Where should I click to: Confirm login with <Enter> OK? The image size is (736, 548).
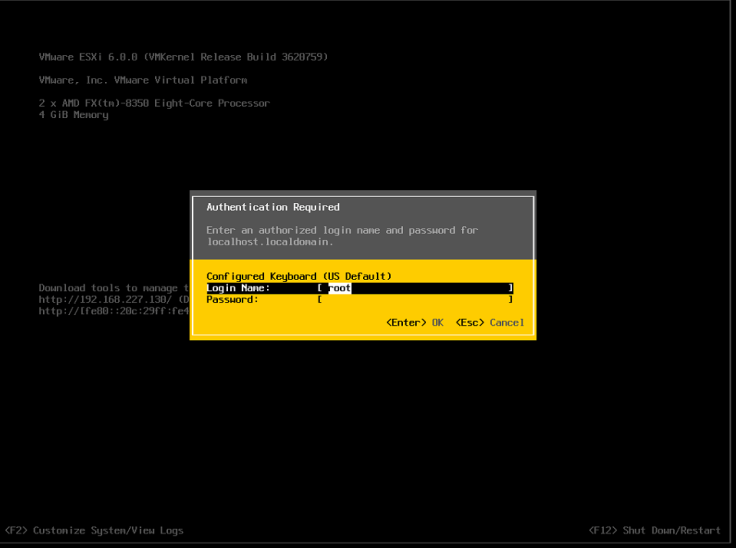pyautogui.click(x=414, y=323)
